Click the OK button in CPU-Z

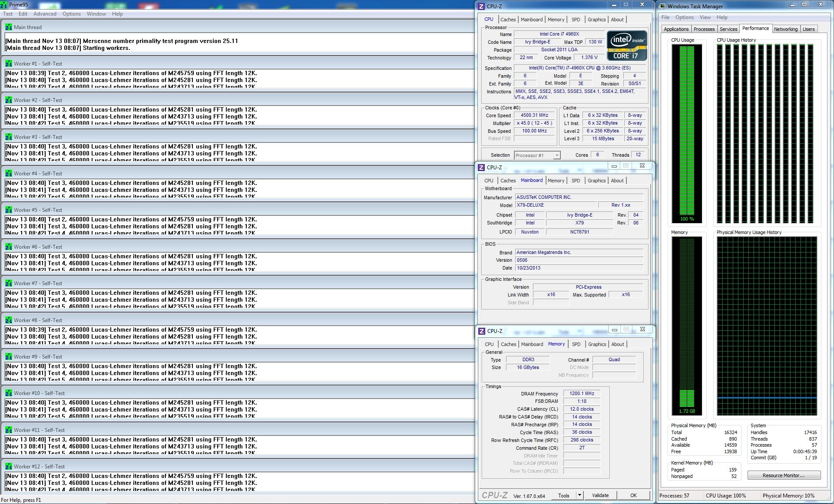pos(633,495)
